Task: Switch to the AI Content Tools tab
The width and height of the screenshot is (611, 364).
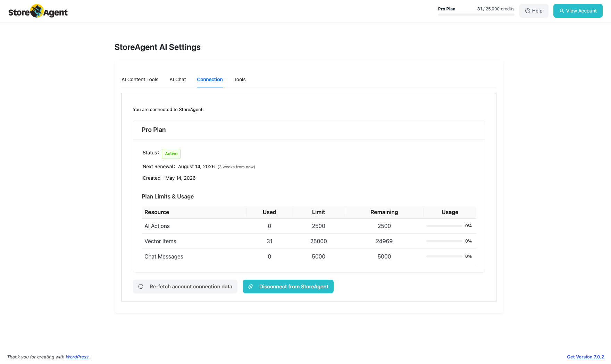Action: click(x=140, y=79)
